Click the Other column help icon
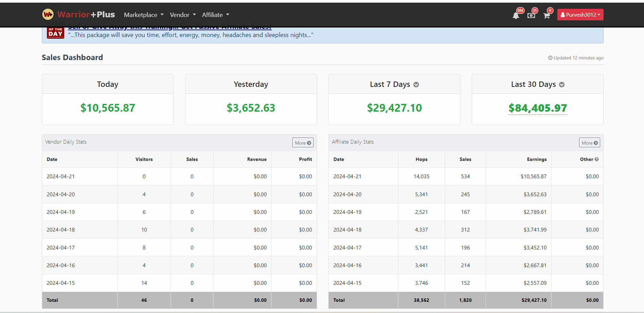The width and height of the screenshot is (644, 313). coord(597,159)
